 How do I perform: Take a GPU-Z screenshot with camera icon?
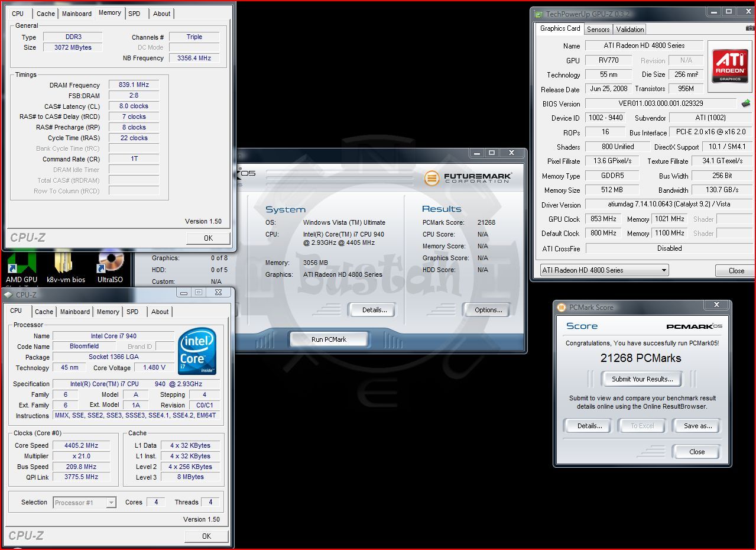[750, 28]
